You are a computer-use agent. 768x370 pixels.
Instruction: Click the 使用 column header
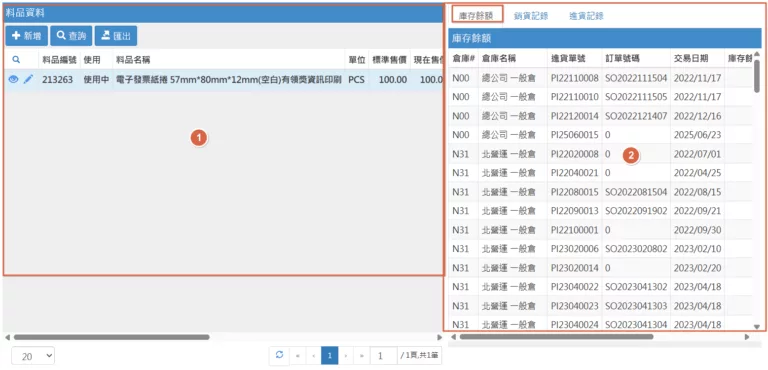(x=92, y=60)
